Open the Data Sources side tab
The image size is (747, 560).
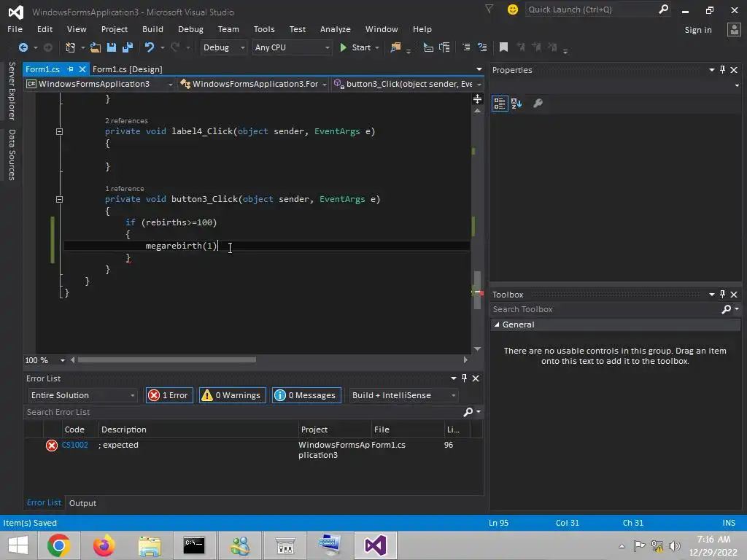coord(12,155)
